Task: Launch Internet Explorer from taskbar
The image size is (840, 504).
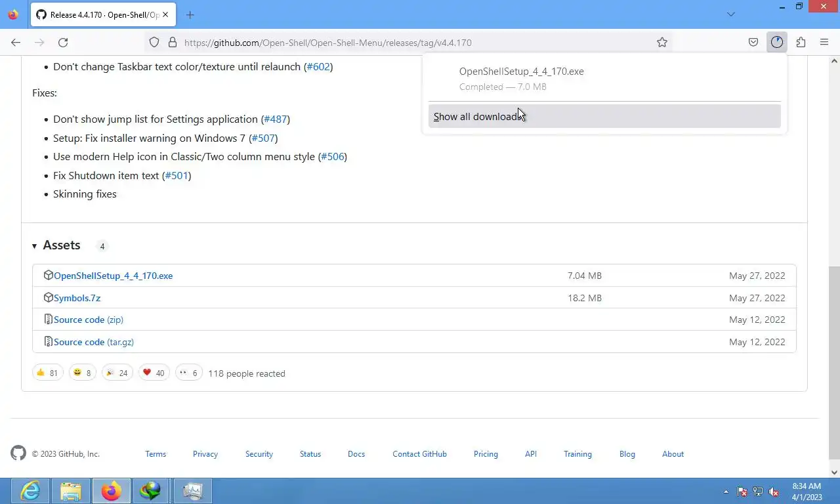Action: click(30, 491)
